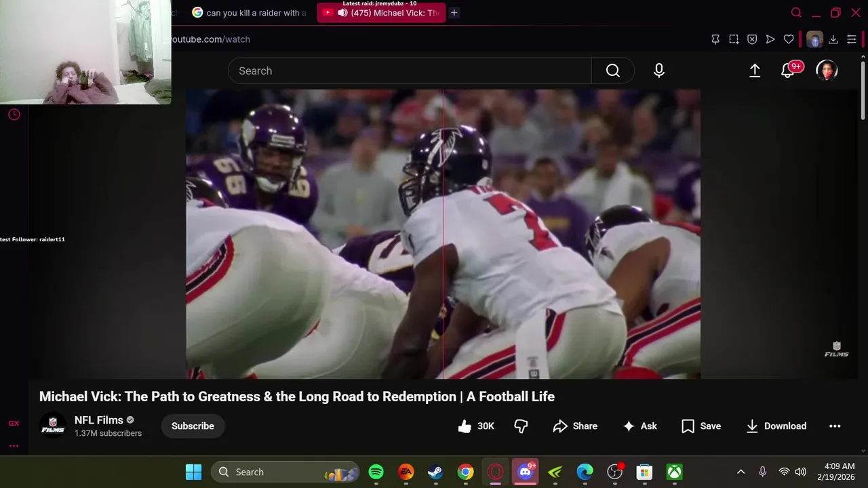Download the video
Image resolution: width=868 pixels, height=488 pixels.
click(776, 426)
